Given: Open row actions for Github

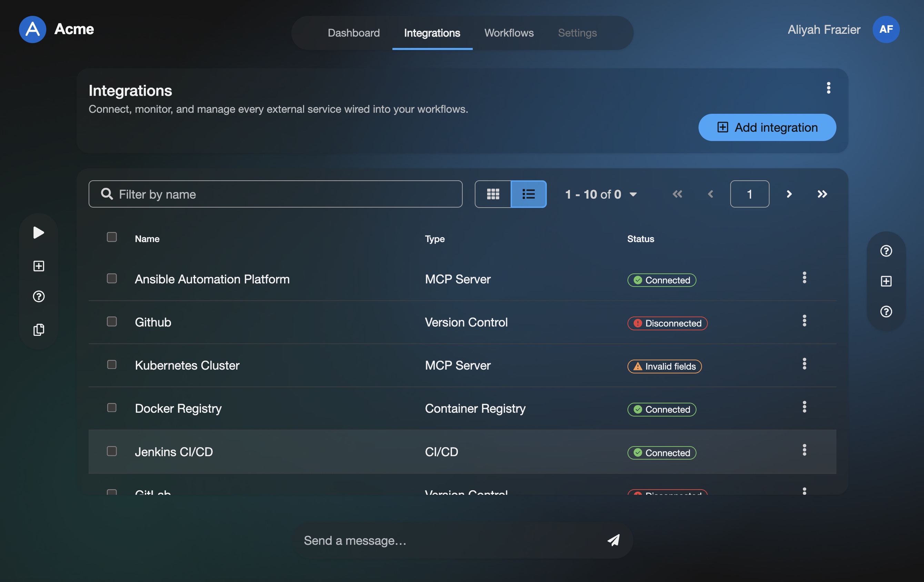Looking at the screenshot, I should 804,320.
